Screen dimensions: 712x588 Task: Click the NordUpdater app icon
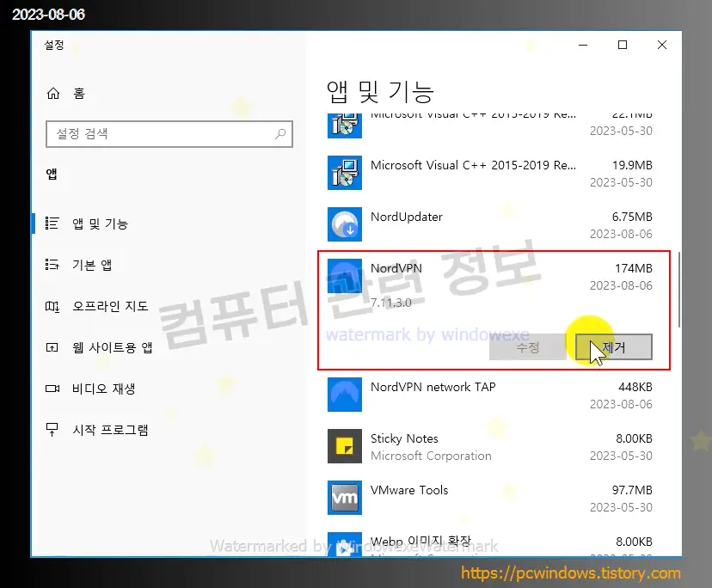tap(345, 224)
